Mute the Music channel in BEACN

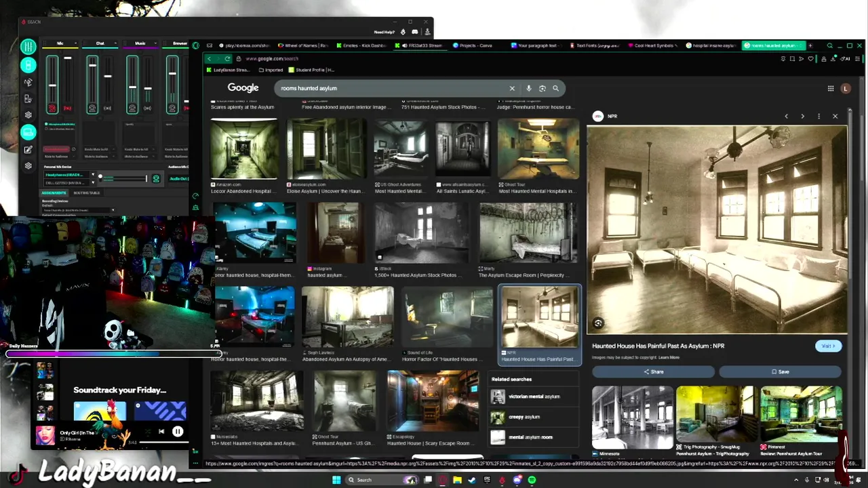point(132,108)
